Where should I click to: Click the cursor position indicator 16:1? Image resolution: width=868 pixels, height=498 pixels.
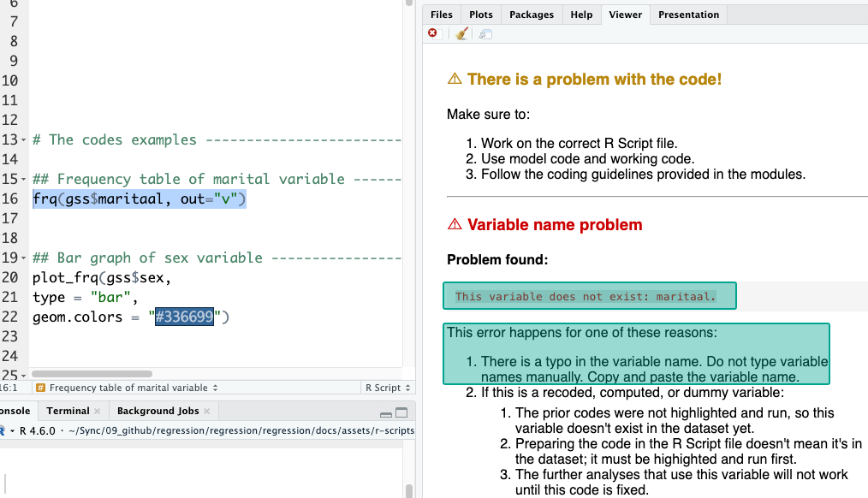(x=9, y=388)
